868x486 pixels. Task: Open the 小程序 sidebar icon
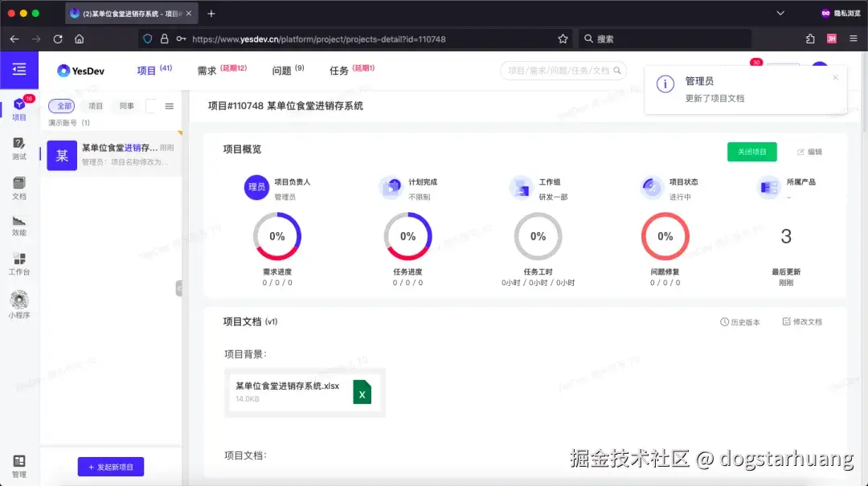pos(19,304)
